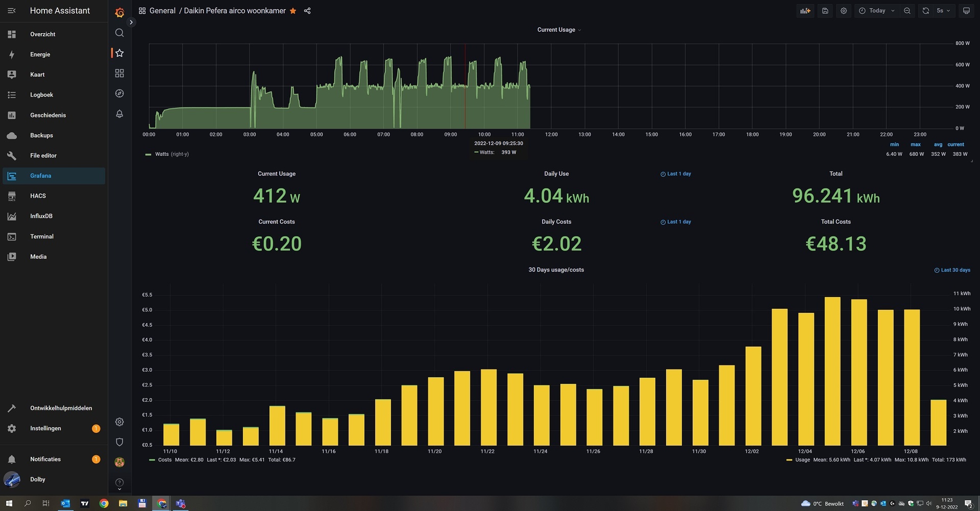This screenshot has height=511, width=980.
Task: Open Grafana Explore compass icon
Action: [119, 93]
